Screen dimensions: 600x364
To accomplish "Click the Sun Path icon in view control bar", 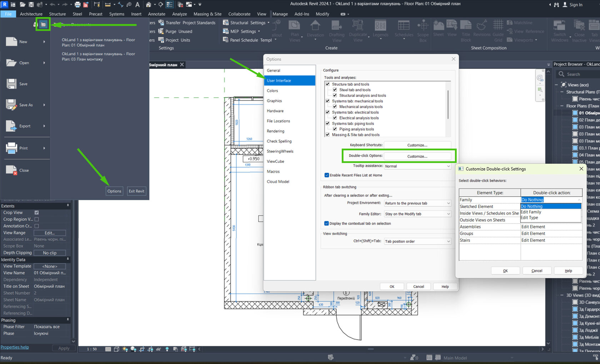I will 125,349.
